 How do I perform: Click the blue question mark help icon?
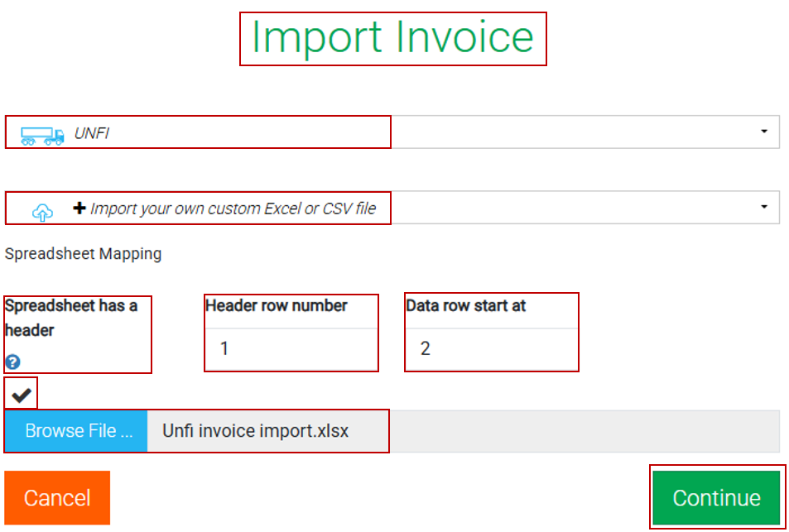tap(12, 359)
